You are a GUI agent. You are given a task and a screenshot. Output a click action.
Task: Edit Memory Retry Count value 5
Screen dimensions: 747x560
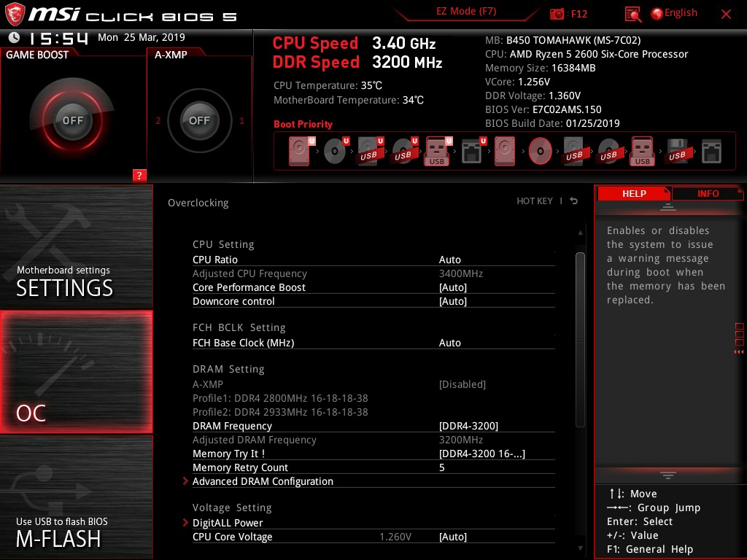441,467
